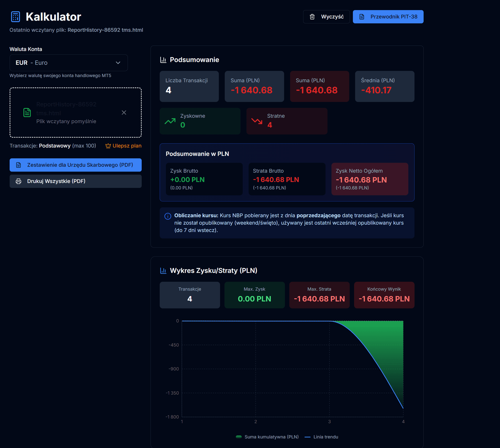Generate Zestawienie dla Urzędu Skarbowego PDF
The image size is (500, 448).
[76, 165]
